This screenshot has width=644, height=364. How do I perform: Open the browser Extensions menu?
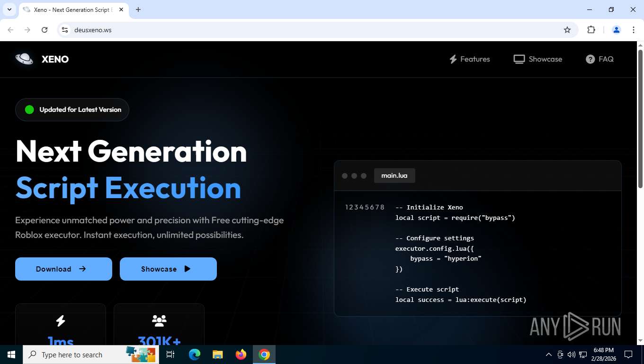pyautogui.click(x=591, y=30)
